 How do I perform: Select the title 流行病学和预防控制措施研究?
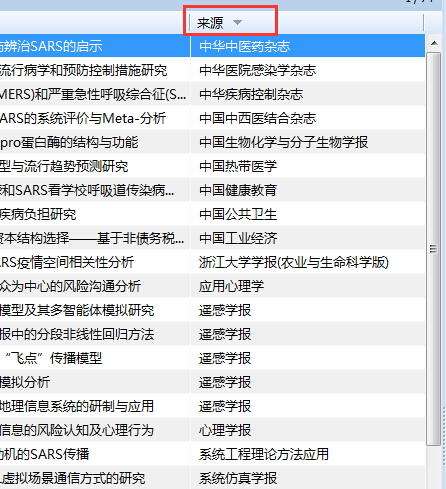(83, 70)
